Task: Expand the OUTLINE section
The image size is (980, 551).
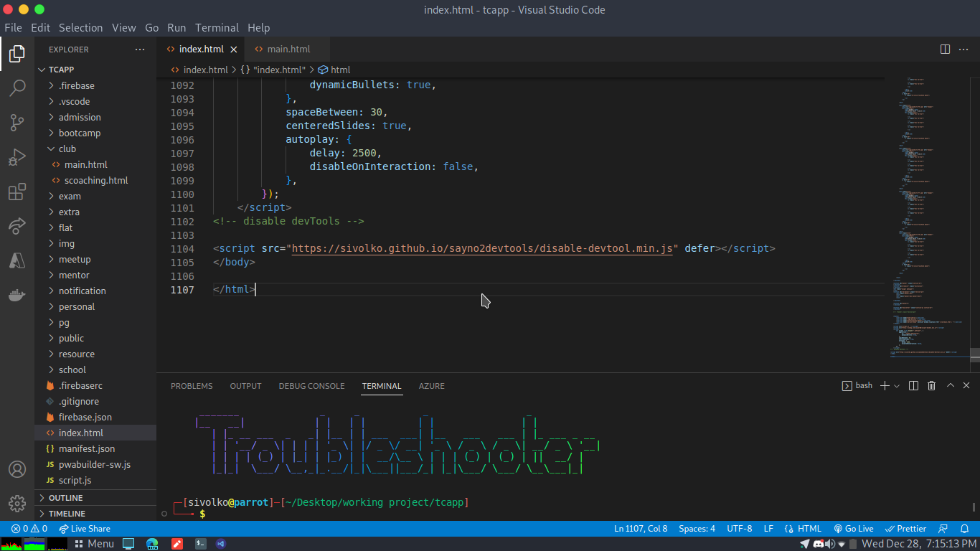Action: 95,498
